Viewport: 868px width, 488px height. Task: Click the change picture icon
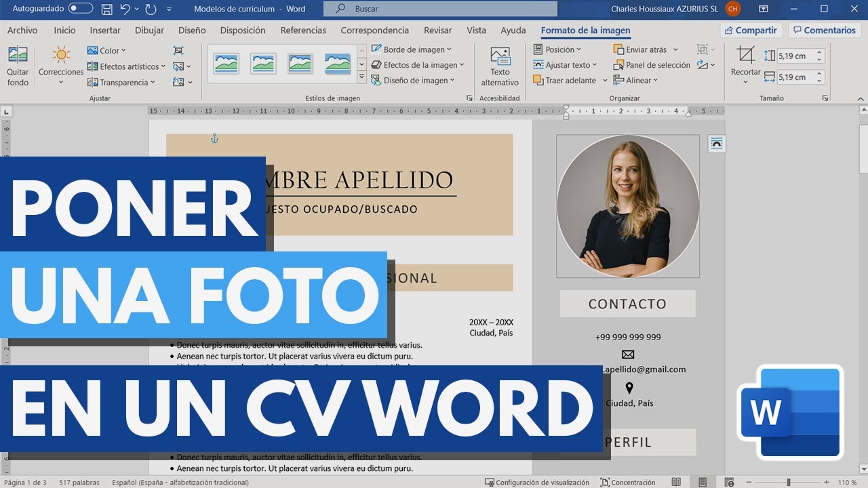[x=178, y=66]
